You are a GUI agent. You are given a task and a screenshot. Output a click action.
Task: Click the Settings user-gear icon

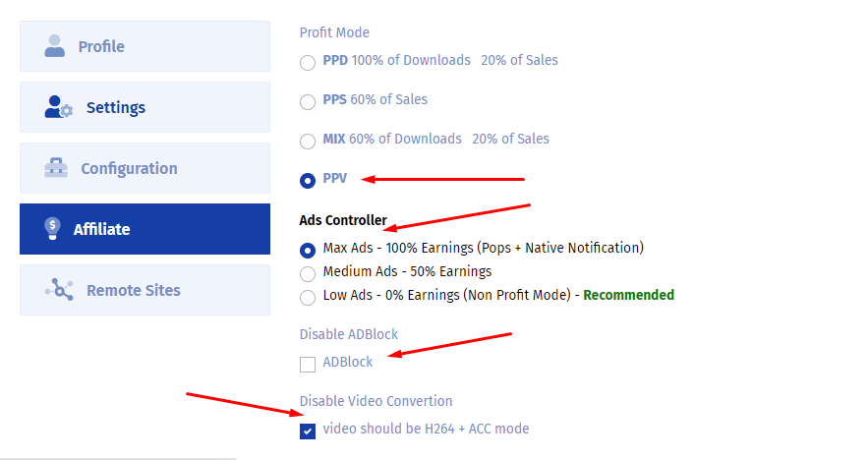point(59,107)
